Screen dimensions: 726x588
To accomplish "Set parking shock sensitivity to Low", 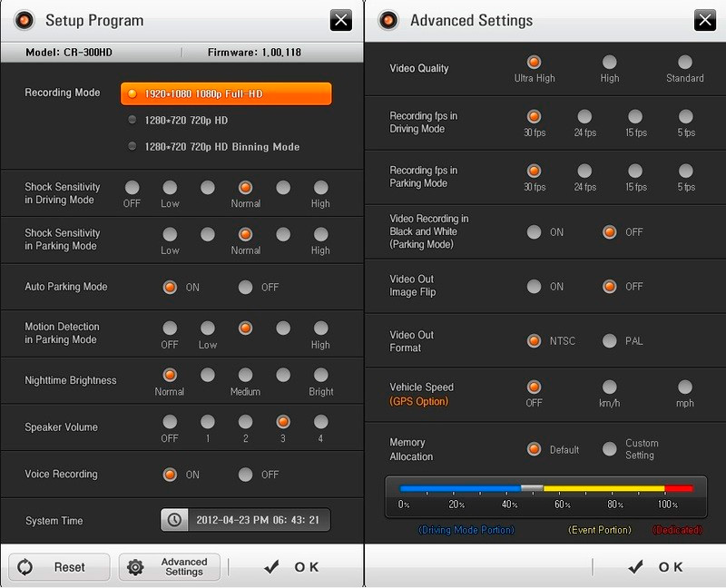I will click(170, 234).
